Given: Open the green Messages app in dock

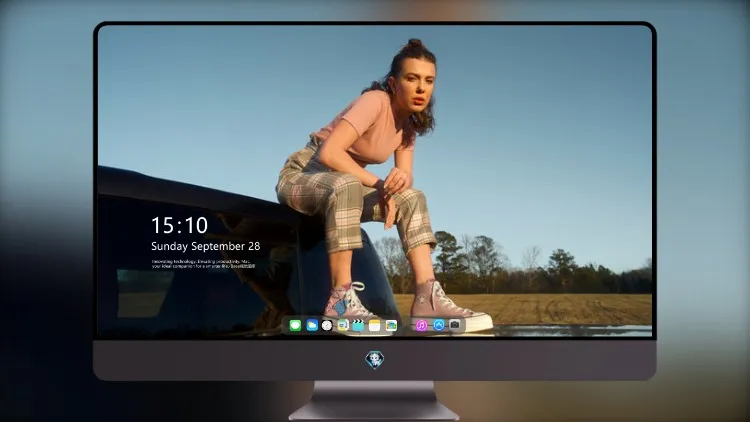Looking at the screenshot, I should click(x=295, y=325).
